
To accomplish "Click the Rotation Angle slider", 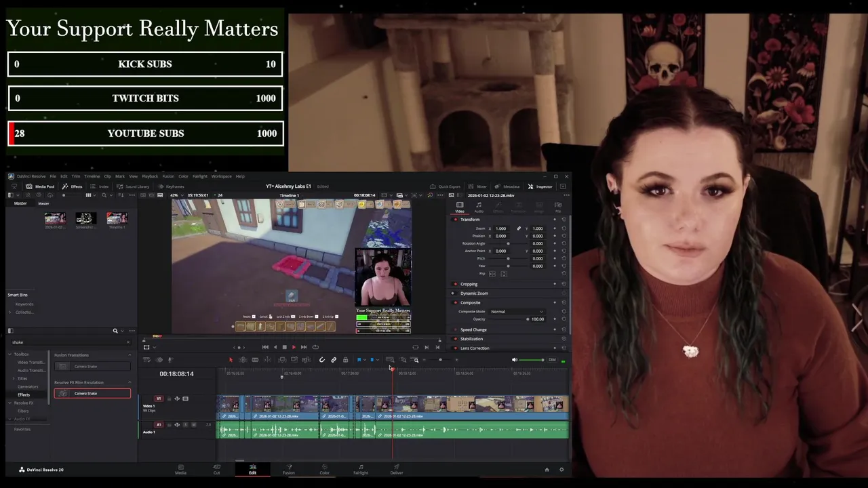I will [508, 243].
